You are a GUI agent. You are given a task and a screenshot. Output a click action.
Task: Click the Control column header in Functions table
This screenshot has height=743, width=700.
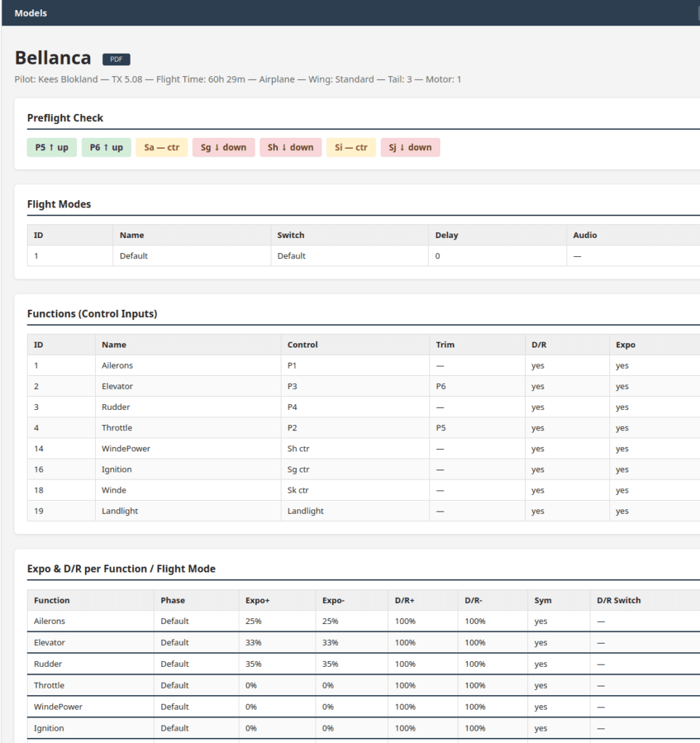pyautogui.click(x=302, y=345)
